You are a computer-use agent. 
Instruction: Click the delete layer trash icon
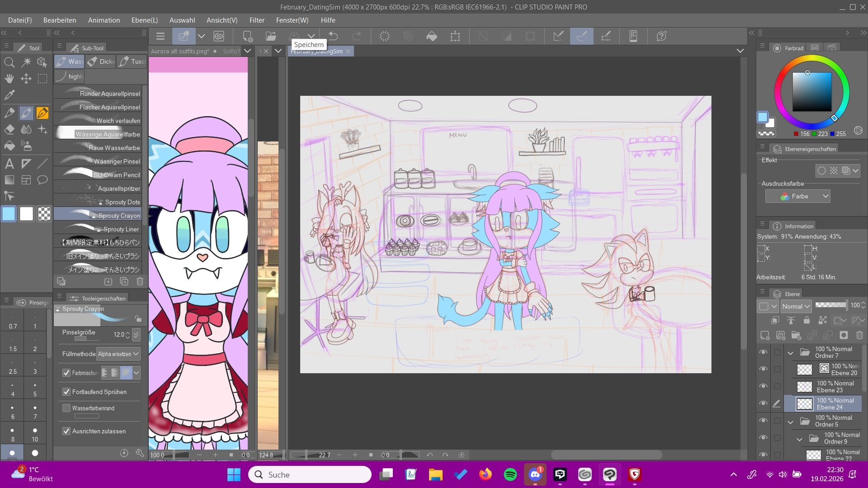coord(859,335)
